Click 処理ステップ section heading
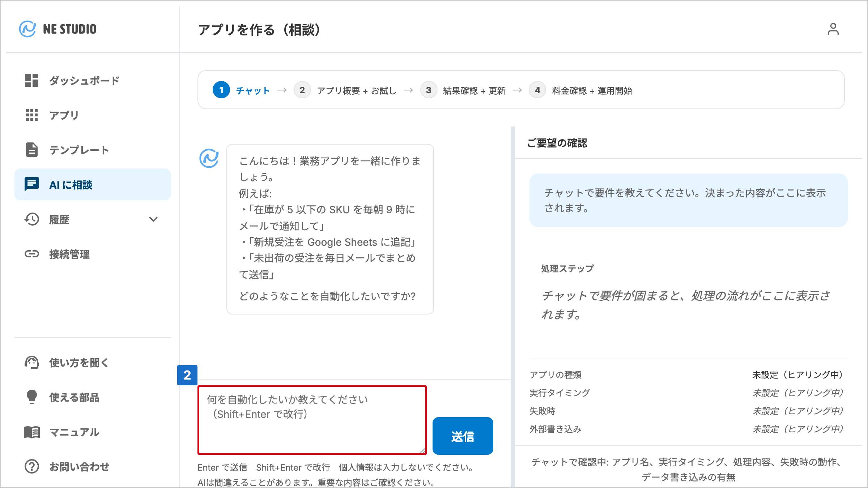 [567, 268]
